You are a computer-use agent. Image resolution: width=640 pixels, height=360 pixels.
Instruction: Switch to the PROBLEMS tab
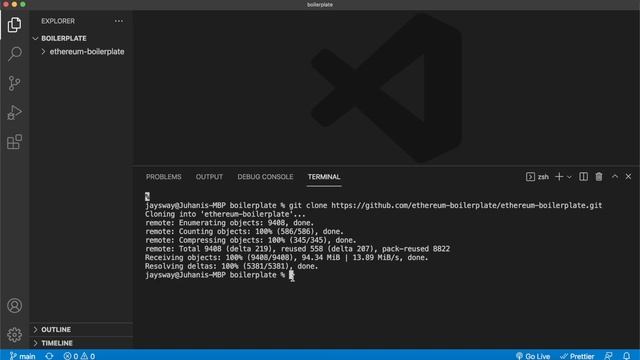point(164,177)
